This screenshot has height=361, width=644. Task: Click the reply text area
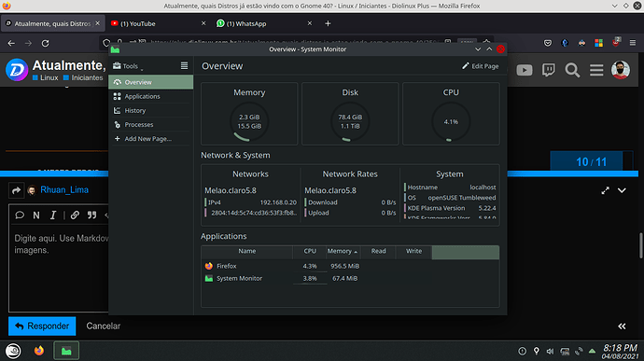tap(59, 269)
